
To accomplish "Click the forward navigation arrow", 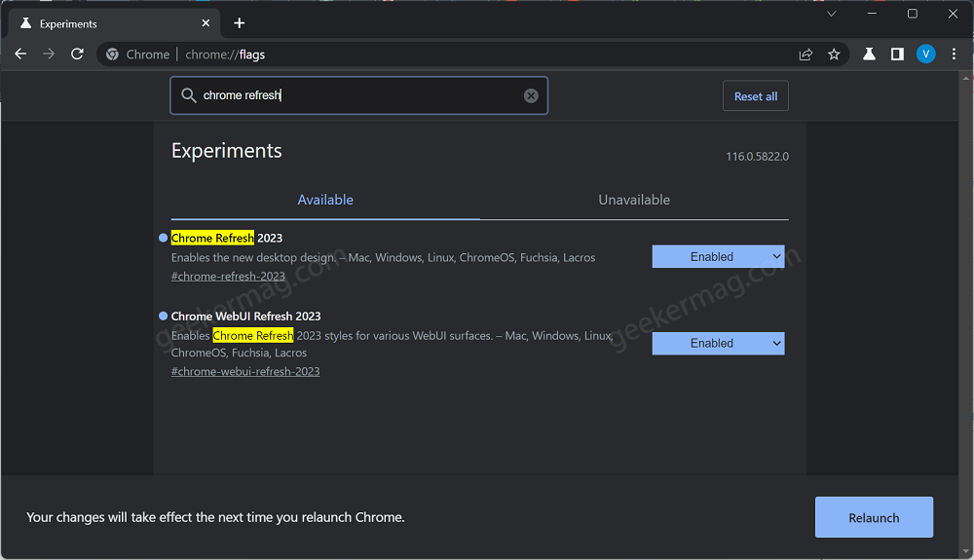I will (49, 54).
